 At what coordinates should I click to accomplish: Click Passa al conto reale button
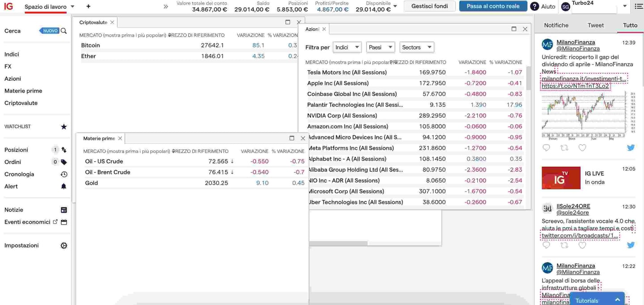pyautogui.click(x=493, y=6)
